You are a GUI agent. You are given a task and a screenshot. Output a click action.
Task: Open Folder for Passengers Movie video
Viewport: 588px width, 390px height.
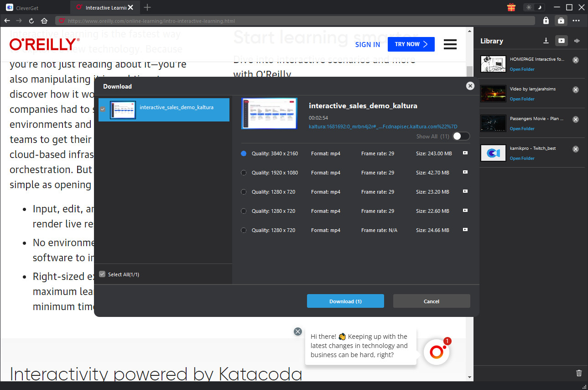pyautogui.click(x=522, y=129)
